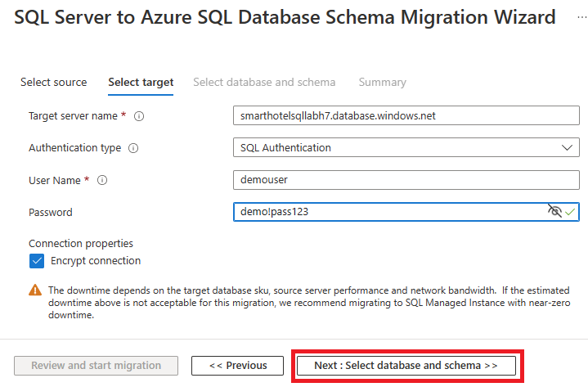Image resolution: width=588 pixels, height=387 pixels.
Task: Toggle password visibility eye icon
Action: pyautogui.click(x=554, y=211)
